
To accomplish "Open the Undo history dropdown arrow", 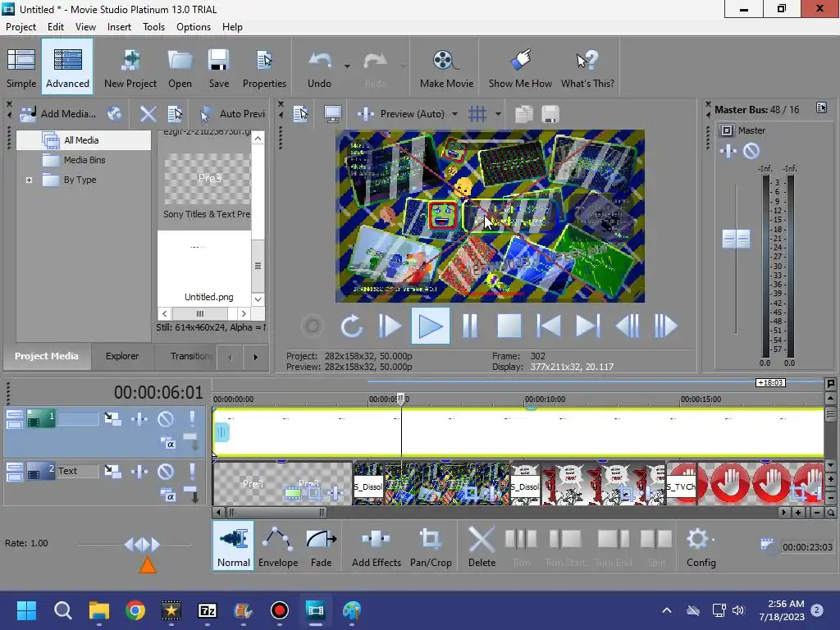I will (x=347, y=66).
